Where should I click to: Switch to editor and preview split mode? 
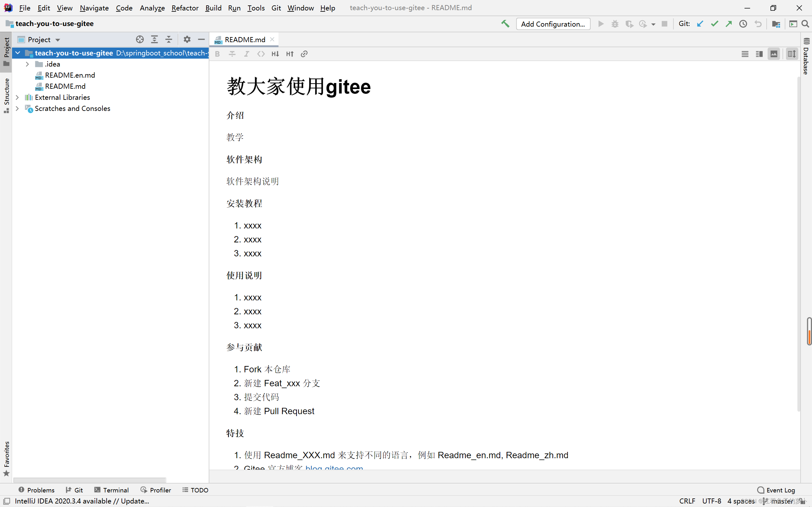759,54
